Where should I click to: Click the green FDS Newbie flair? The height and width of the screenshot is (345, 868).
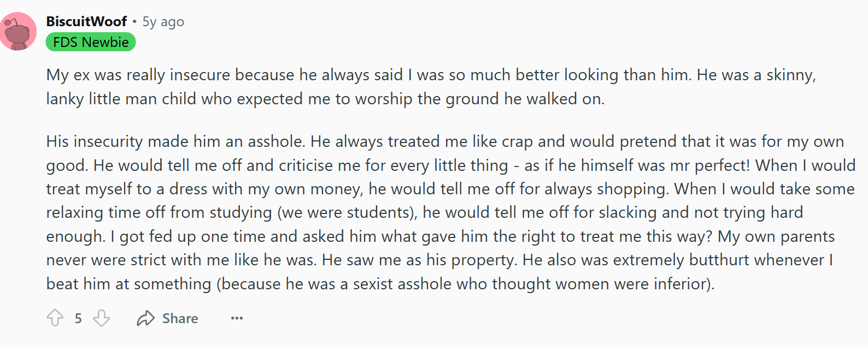91,42
